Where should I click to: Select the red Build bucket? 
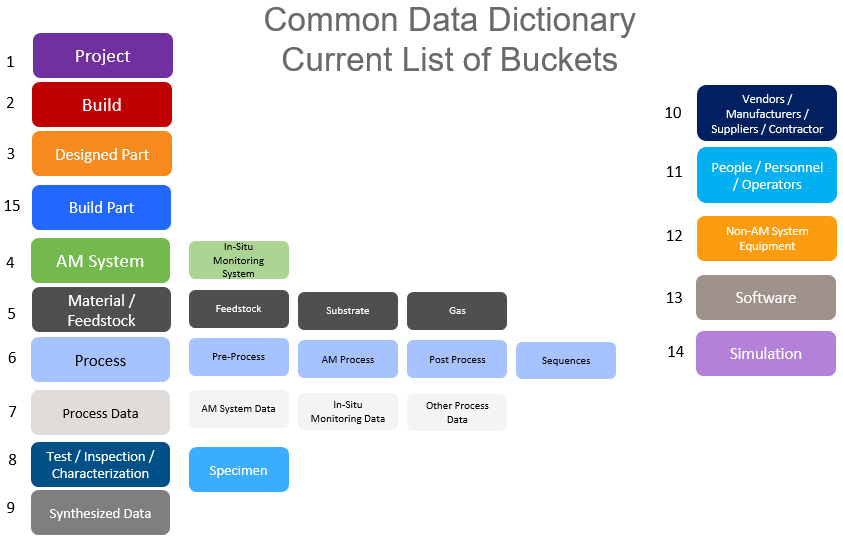click(x=102, y=105)
